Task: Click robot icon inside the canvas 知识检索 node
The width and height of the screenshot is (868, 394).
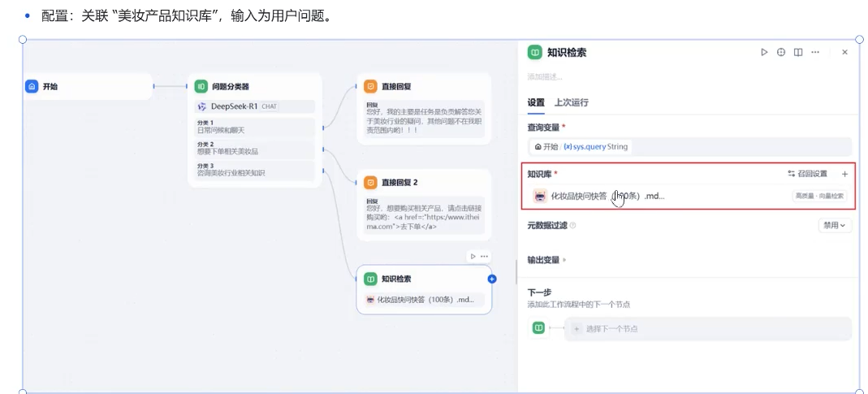Action: (x=370, y=300)
